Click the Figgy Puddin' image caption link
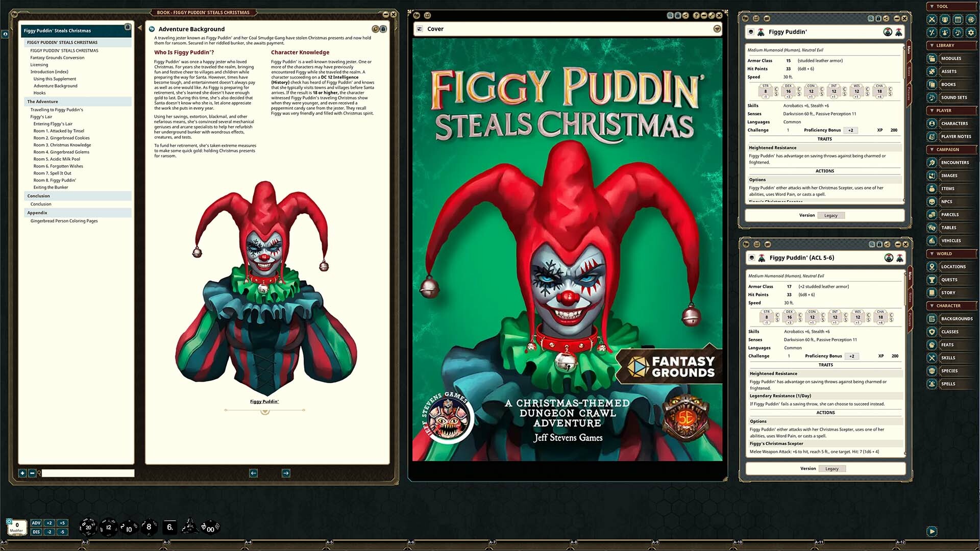This screenshot has width=980, height=551. [x=264, y=402]
